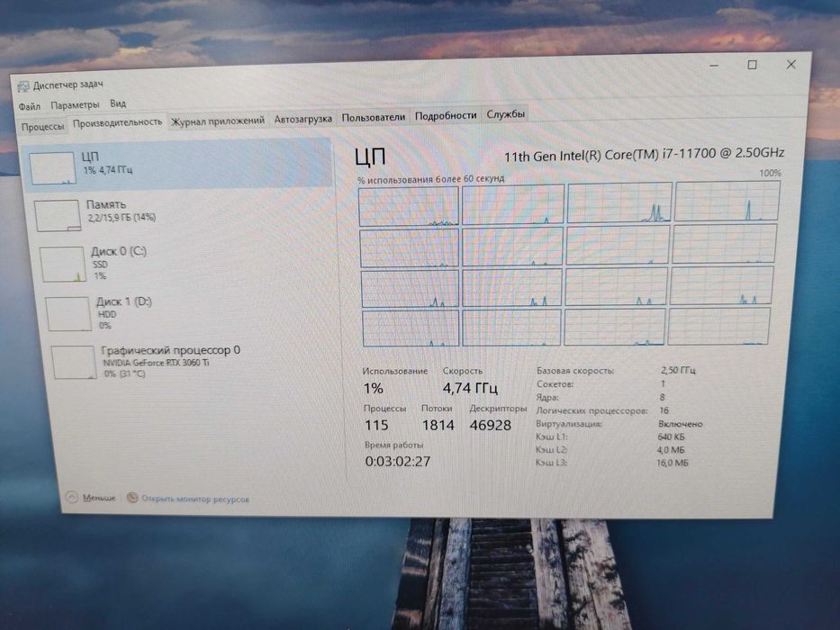Viewport: 840px width, 630px height.
Task: Switch to the Службы tab
Action: [x=505, y=114]
